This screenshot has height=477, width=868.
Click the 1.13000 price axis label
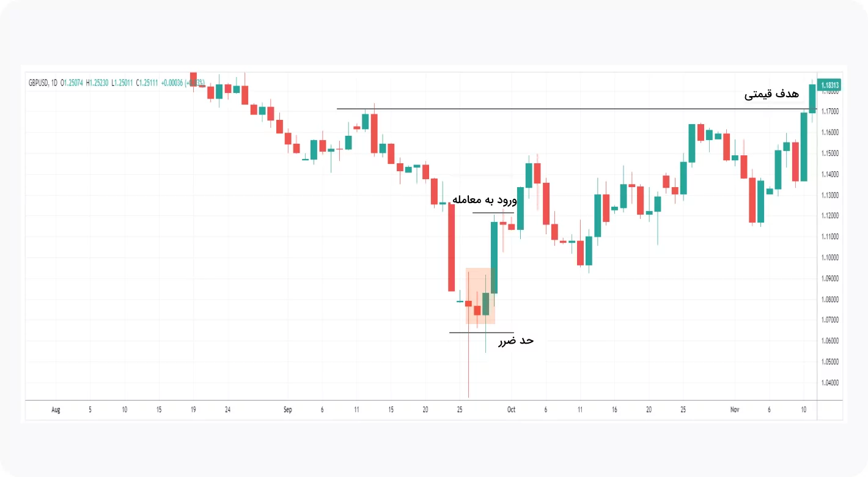[x=829, y=195]
